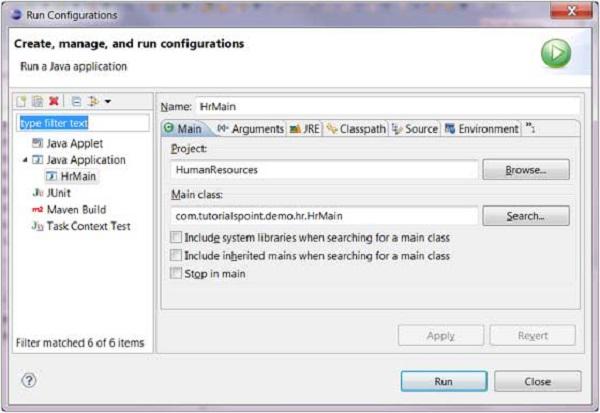Click the Revert button
Viewport: 600px width, 413px height.
[533, 336]
